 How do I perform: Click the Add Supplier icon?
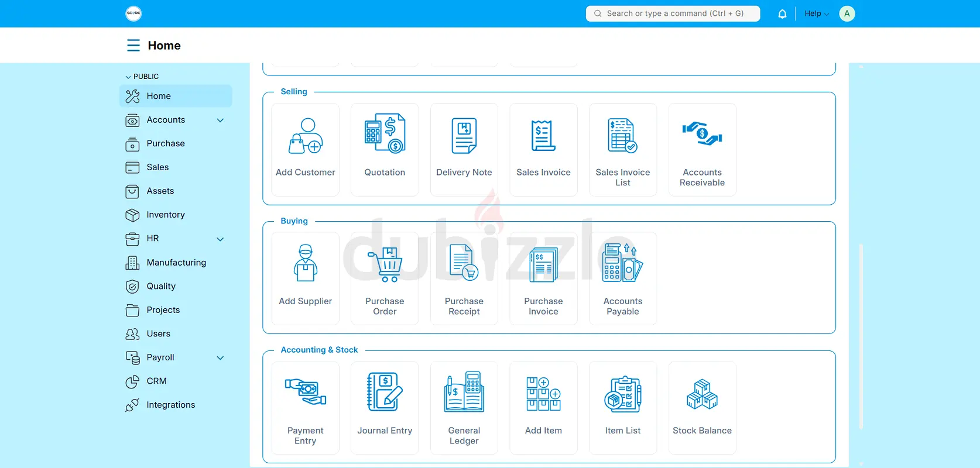click(x=306, y=264)
